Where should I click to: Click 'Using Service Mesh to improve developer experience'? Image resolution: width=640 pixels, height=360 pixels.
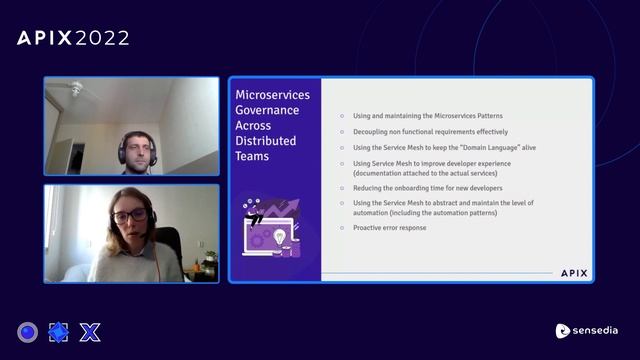point(432,163)
